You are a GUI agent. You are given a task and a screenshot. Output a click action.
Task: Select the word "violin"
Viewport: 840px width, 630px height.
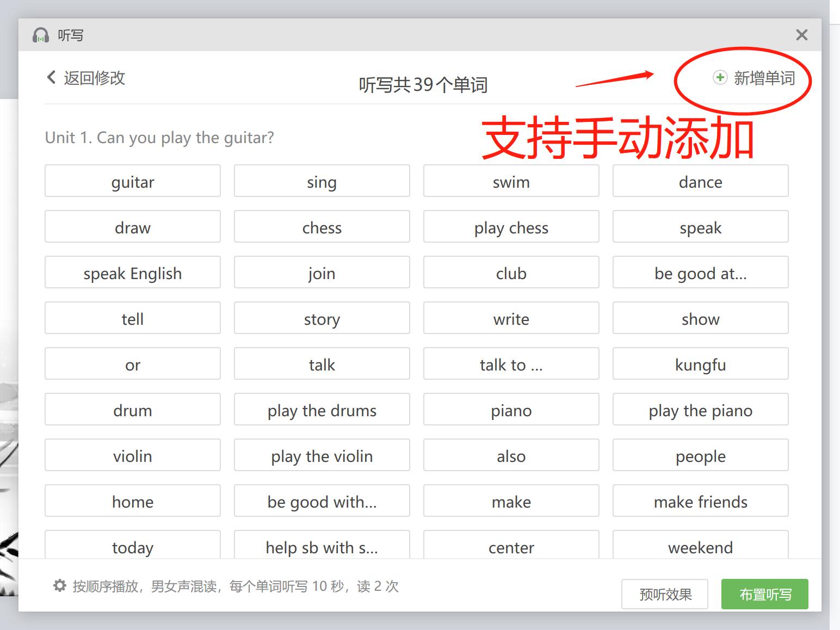coord(133,455)
